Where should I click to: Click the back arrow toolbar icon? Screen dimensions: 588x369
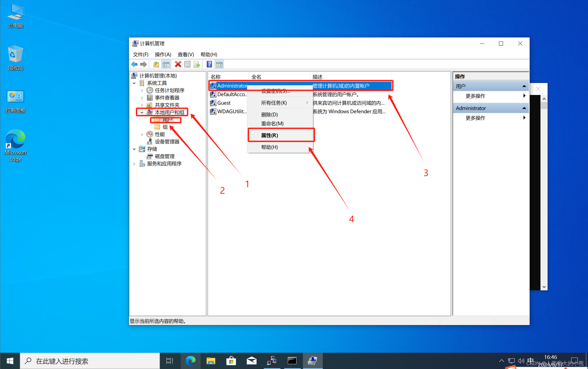pos(134,64)
